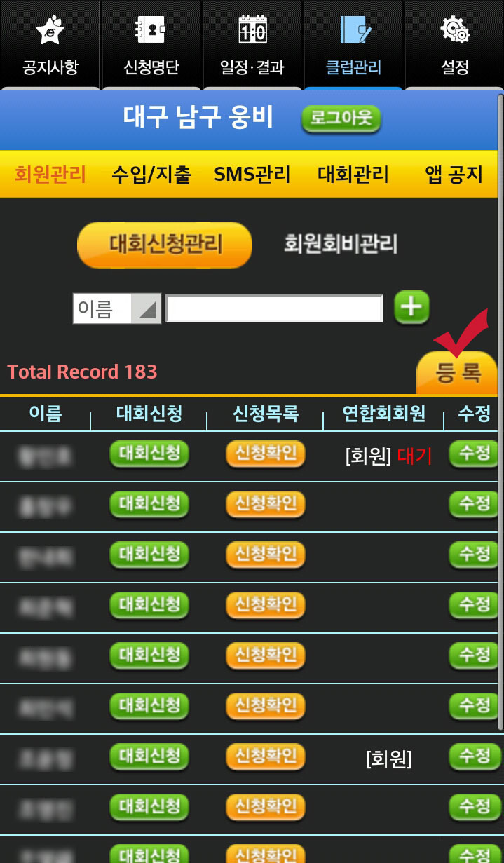Image resolution: width=504 pixels, height=863 pixels.
Task: Click 수정 in the row with 대기
Action: coord(473,454)
